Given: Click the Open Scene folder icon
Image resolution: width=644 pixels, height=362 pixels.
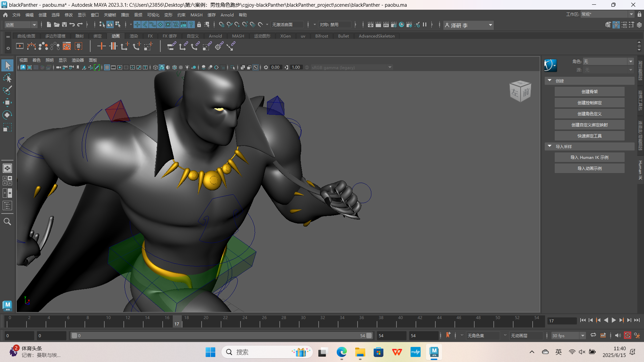Looking at the screenshot, I should tap(57, 24).
